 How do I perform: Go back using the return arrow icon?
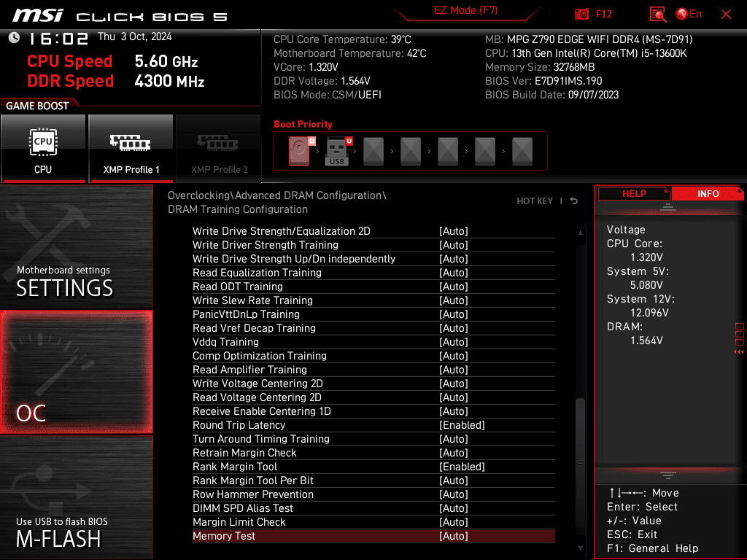coord(574,201)
